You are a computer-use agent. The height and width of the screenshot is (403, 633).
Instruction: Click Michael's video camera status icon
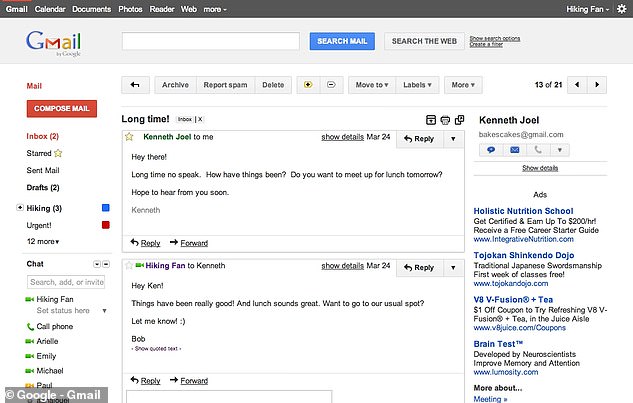pyautogui.click(x=29, y=371)
